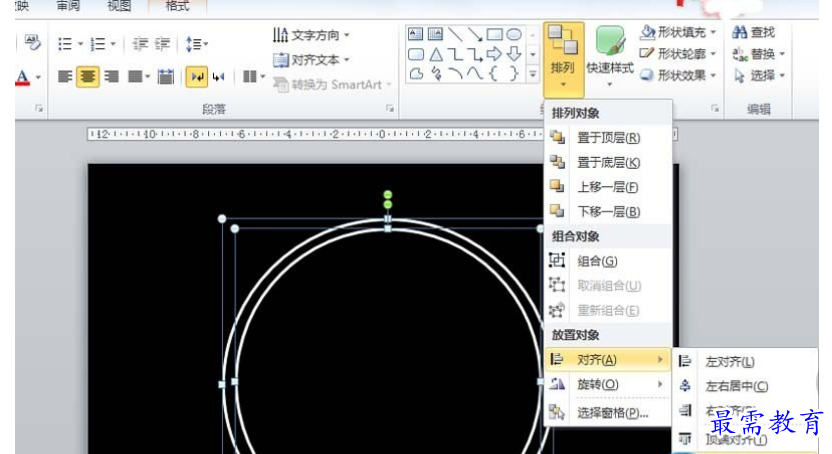This screenshot has width=832, height=454.
Task: Open the 形状效果 shape effects dropdown
Action: tap(678, 75)
